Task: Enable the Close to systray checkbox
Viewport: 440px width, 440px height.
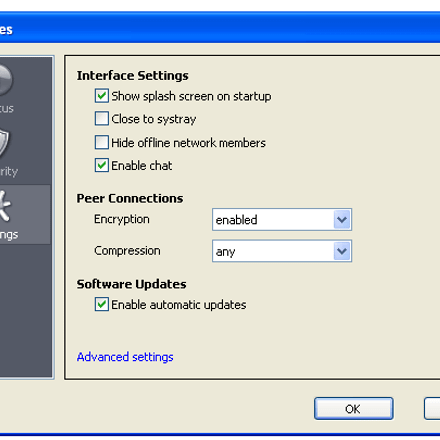Action: click(101, 119)
